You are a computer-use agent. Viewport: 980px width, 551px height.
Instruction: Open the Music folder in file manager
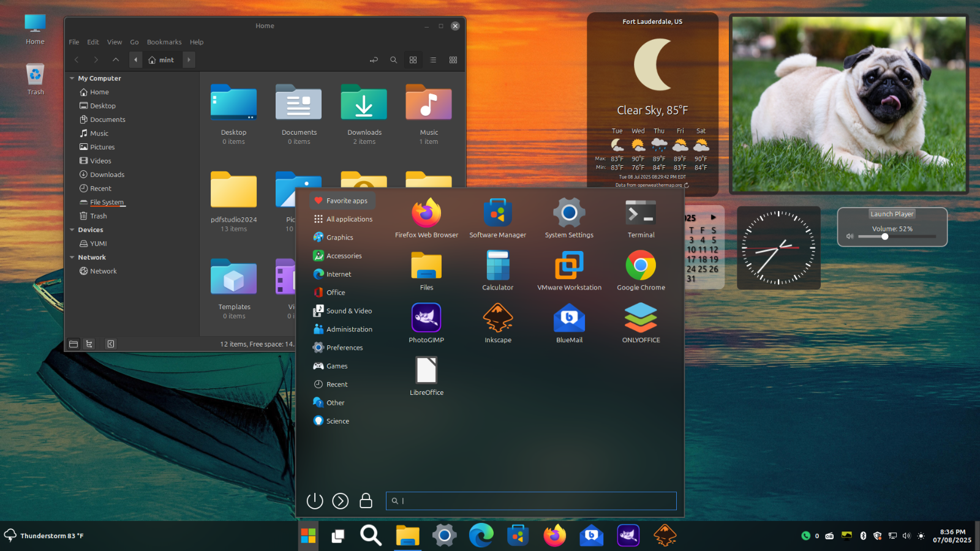pos(429,114)
